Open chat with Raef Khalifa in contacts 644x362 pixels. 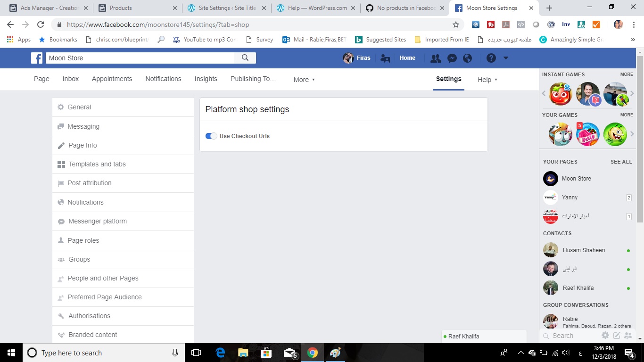coord(587,288)
